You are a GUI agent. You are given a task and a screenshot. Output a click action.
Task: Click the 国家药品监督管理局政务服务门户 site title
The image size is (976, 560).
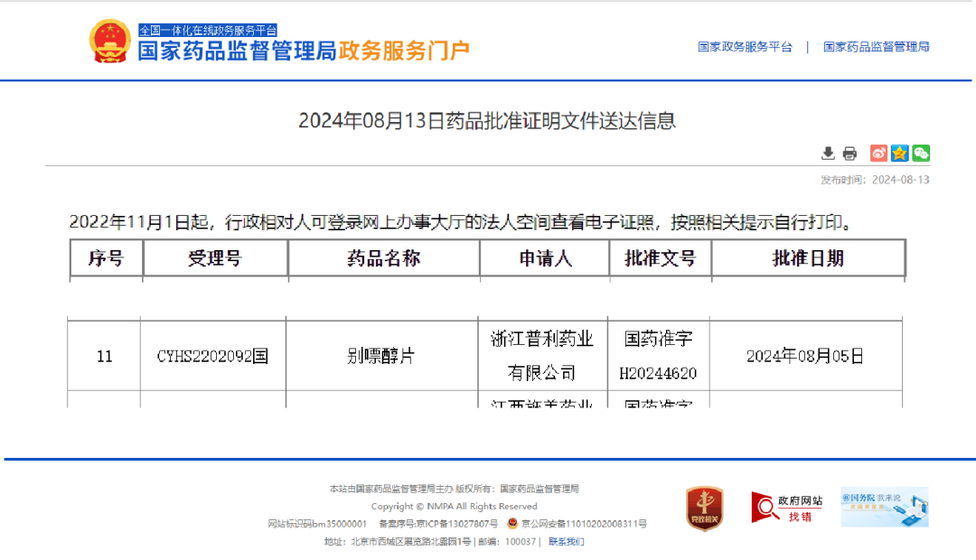point(304,51)
